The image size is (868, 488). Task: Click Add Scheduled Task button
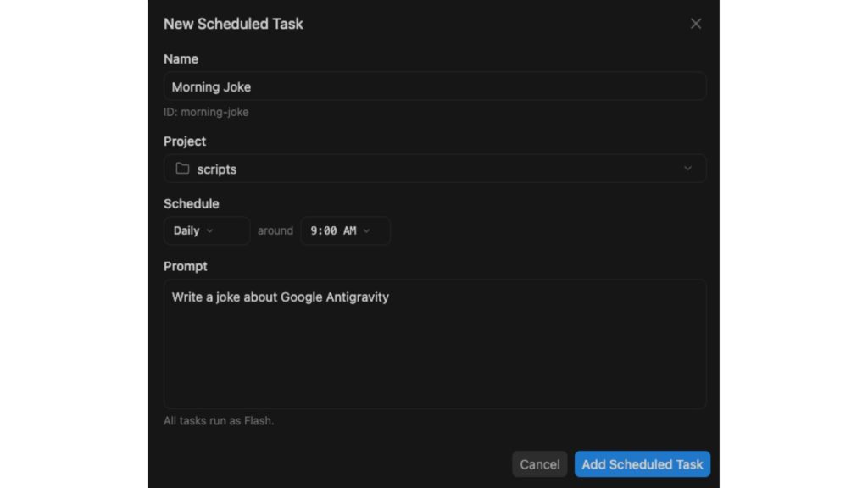643,464
